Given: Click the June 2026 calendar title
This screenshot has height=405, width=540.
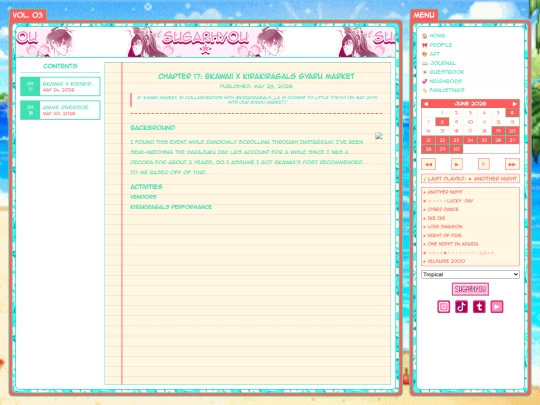Looking at the screenshot, I should [470, 104].
